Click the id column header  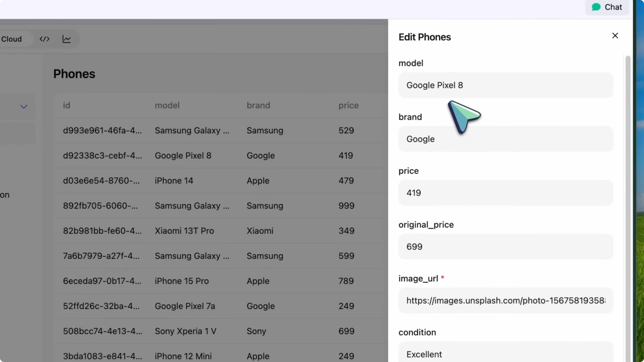[66, 105]
